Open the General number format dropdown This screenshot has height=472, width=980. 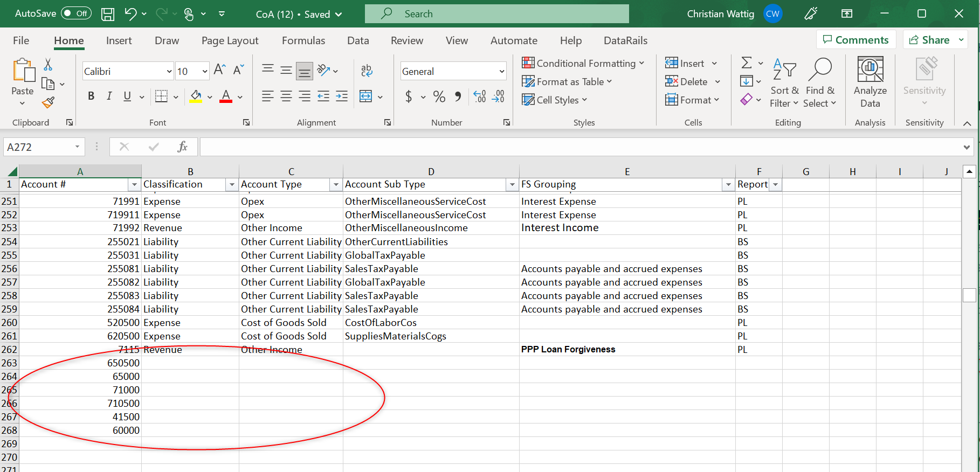501,72
